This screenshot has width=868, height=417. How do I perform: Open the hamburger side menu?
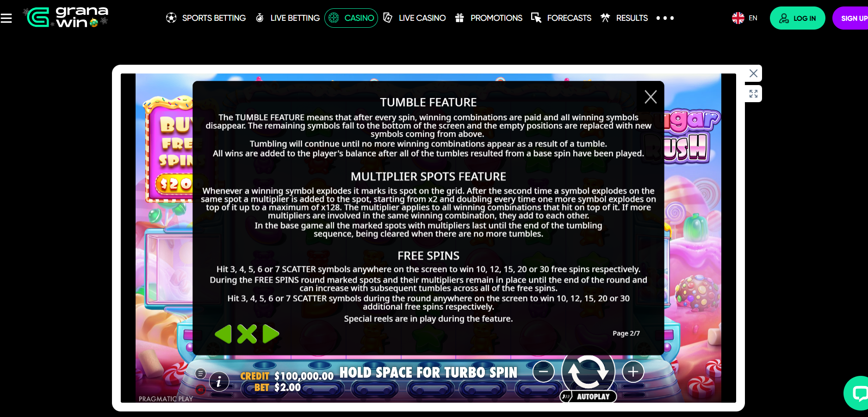6,18
